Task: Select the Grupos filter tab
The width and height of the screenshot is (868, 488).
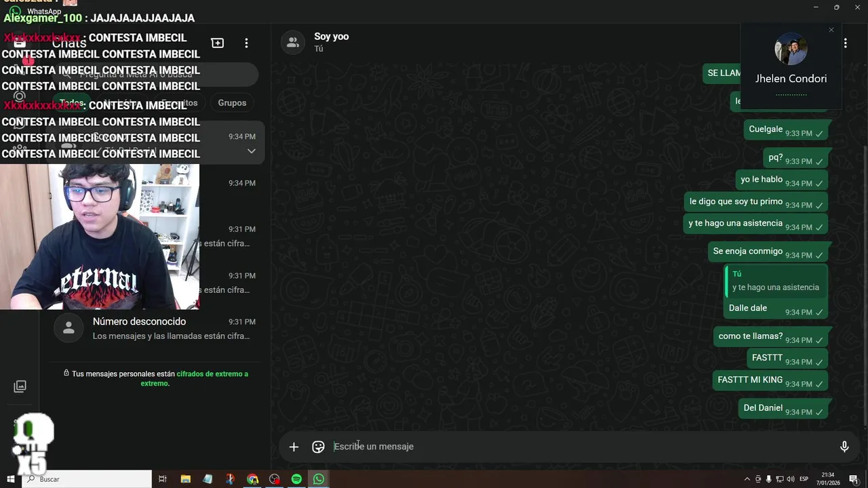Action: coord(232,103)
